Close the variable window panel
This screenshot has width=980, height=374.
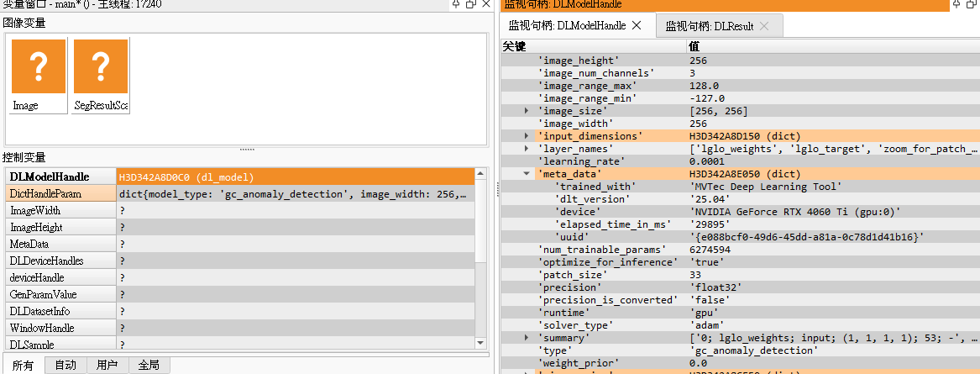pyautogui.click(x=485, y=4)
